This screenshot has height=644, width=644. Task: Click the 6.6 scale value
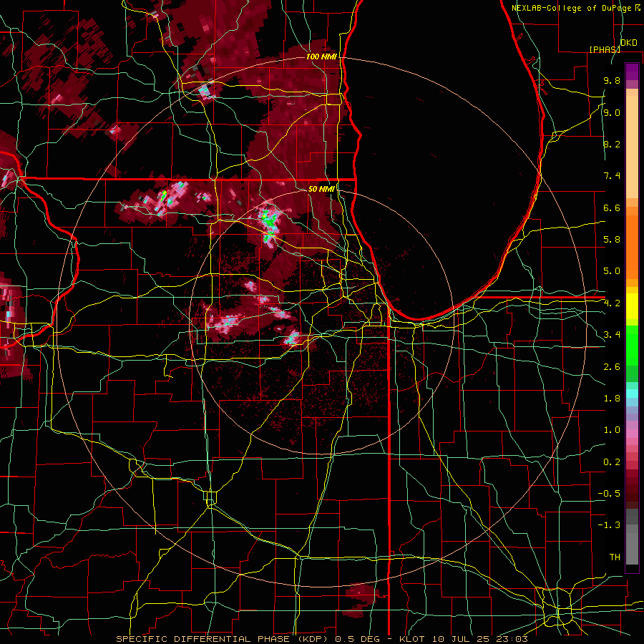[612, 208]
